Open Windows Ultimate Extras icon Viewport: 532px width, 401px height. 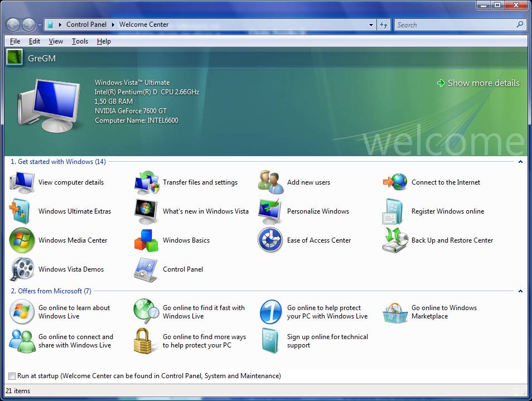coord(21,211)
